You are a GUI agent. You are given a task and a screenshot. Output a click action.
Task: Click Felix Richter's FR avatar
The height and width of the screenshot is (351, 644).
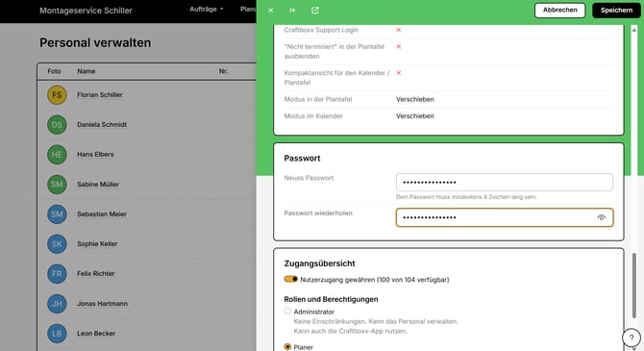point(57,274)
